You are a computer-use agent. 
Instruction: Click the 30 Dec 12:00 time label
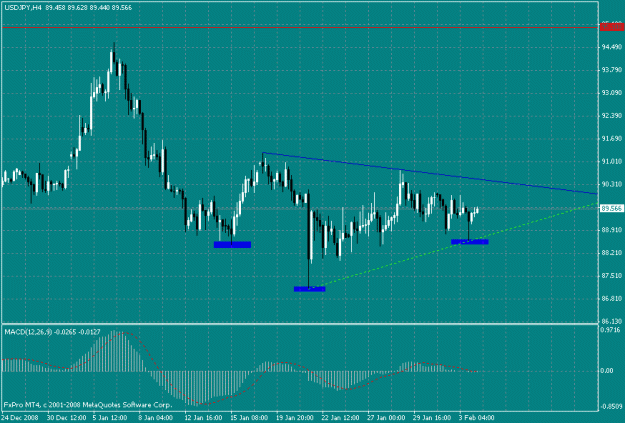(66, 417)
